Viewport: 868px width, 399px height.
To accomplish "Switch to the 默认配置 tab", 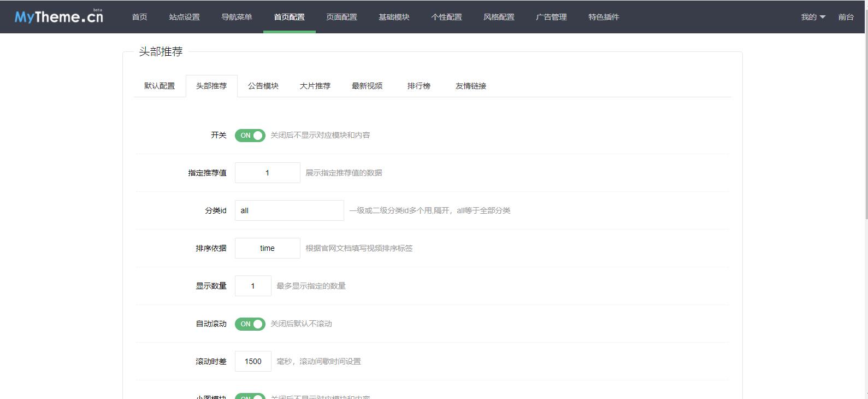I will tap(160, 86).
